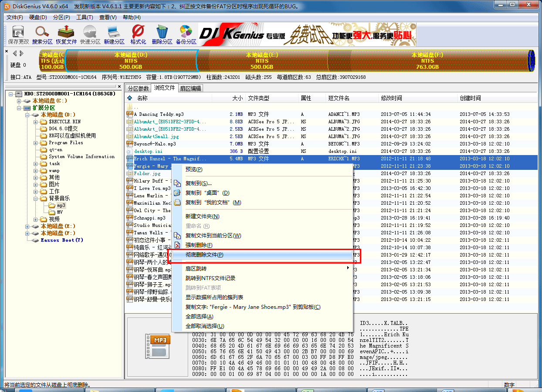Choose 全部选择(A) in context menu
The image size is (542, 392).
pyautogui.click(x=261, y=316)
